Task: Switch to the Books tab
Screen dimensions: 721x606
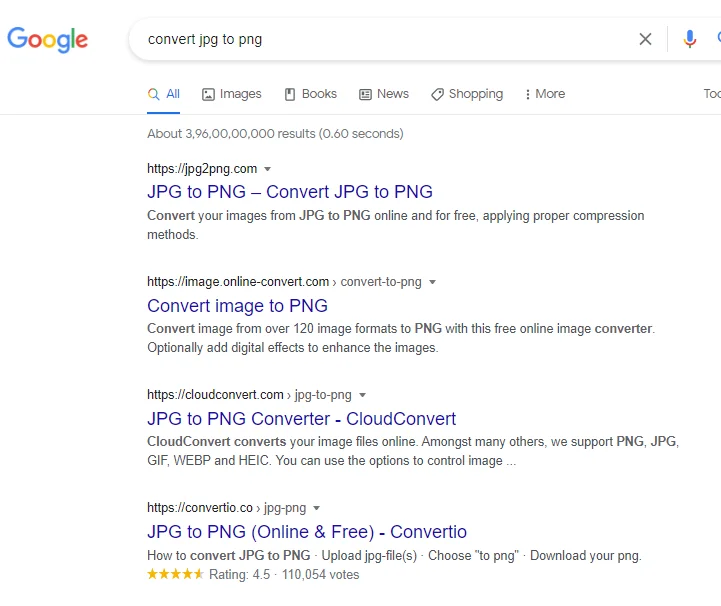Action: tap(310, 94)
